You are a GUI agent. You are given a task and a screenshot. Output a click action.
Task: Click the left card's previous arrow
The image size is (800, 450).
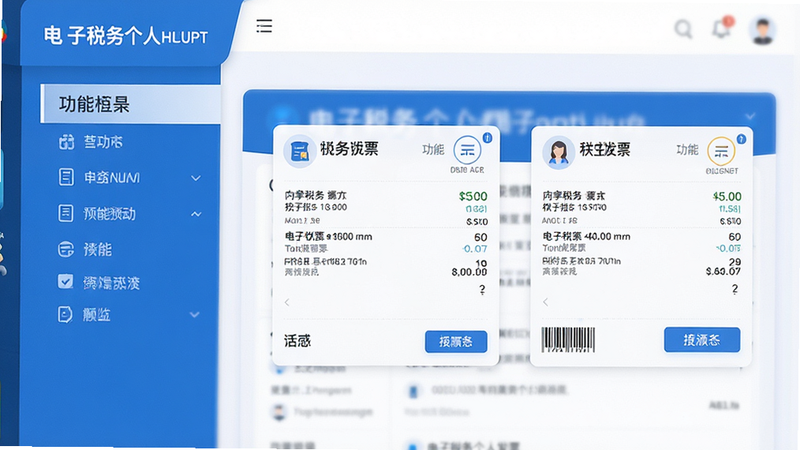coord(287,303)
